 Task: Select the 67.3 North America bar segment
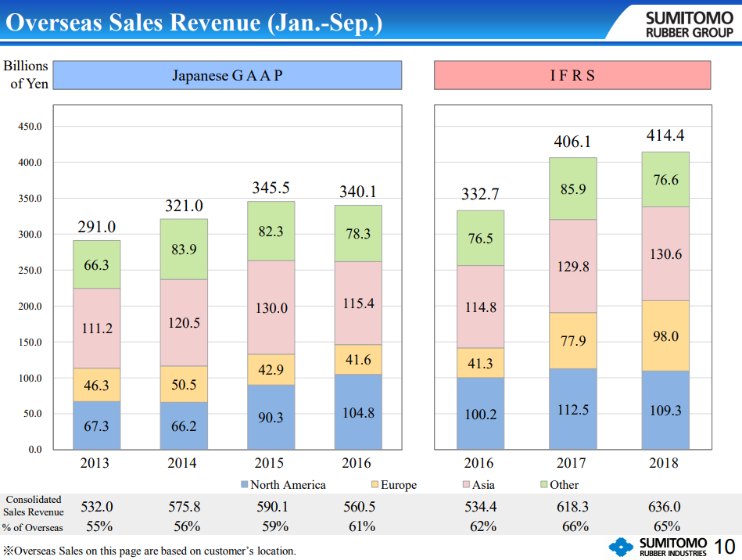(96, 425)
